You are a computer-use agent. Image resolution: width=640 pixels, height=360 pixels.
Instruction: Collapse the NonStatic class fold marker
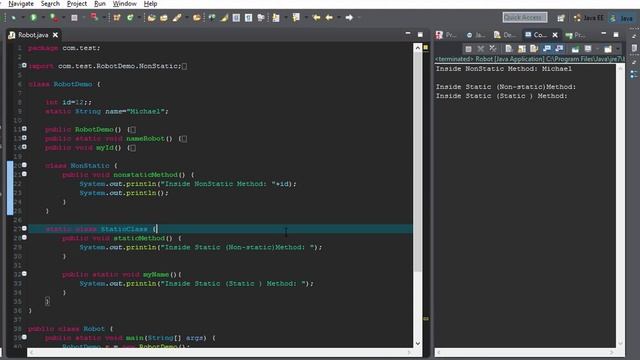click(x=24, y=165)
